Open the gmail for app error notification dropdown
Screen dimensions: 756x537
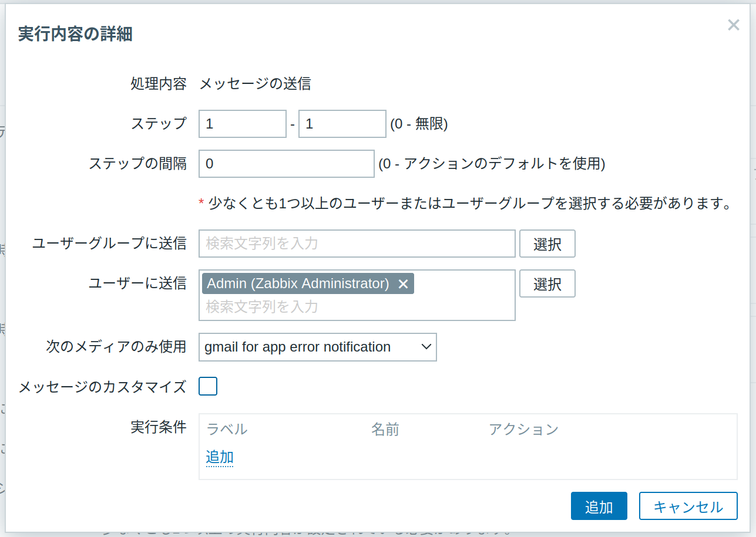(318, 347)
